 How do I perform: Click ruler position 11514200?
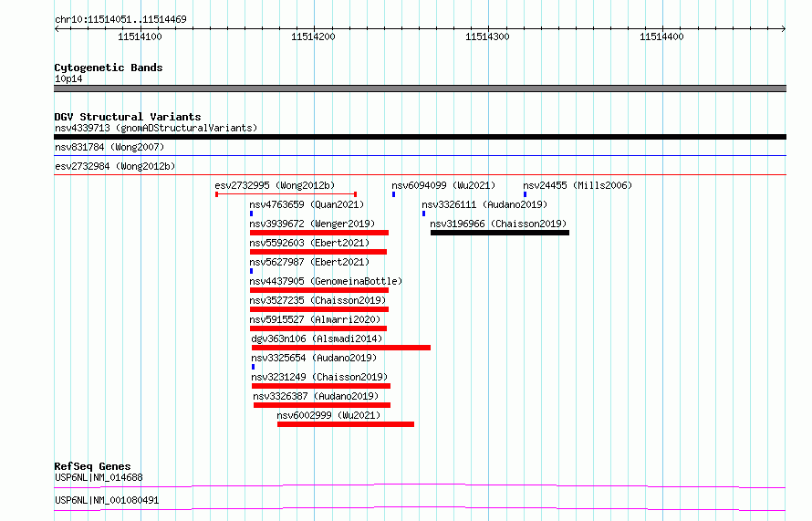[313, 36]
